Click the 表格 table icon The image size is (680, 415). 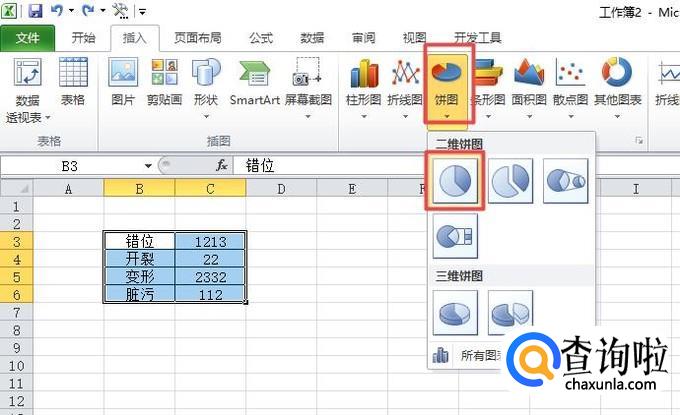tap(73, 82)
